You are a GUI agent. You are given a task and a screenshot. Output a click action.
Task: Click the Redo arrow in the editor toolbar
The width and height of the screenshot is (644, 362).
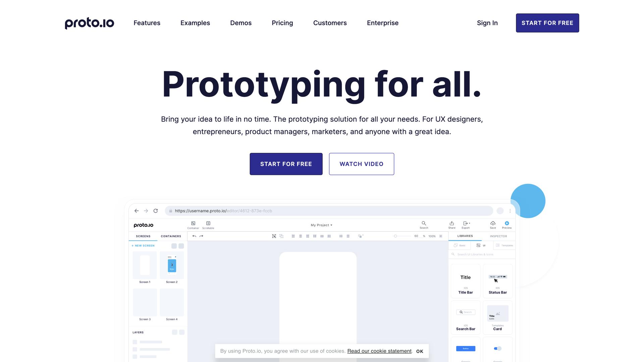coord(201,236)
